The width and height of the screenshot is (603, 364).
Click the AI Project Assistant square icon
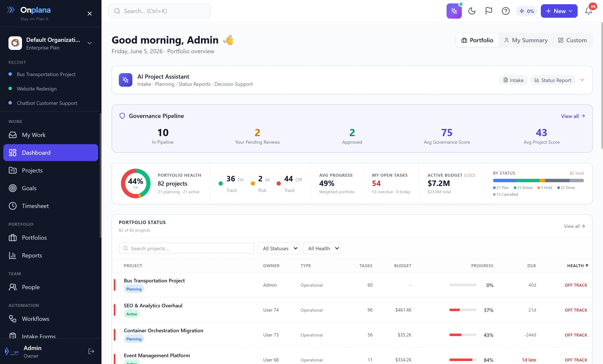[126, 80]
